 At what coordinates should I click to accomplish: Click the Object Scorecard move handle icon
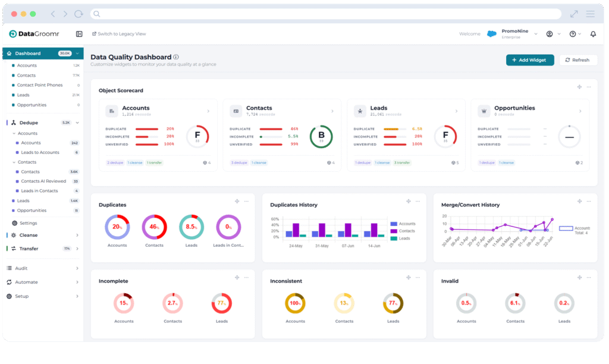tap(579, 87)
